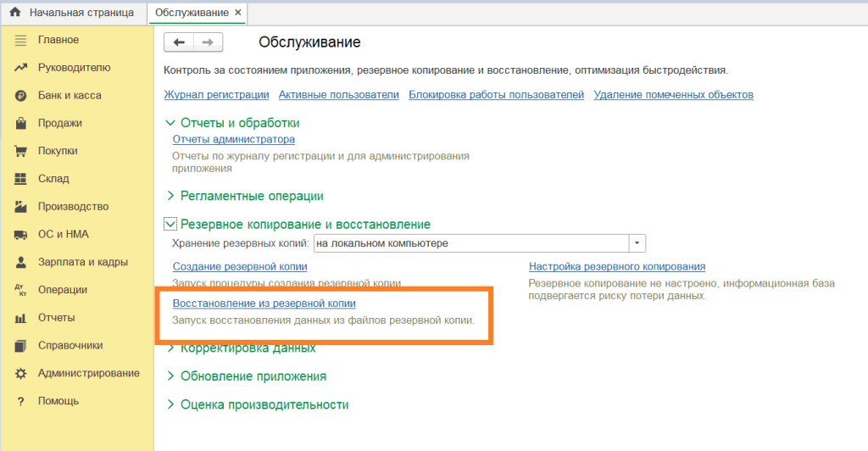This screenshot has width=868, height=451.
Task: Open the Журнал регистрации link
Action: (x=216, y=95)
